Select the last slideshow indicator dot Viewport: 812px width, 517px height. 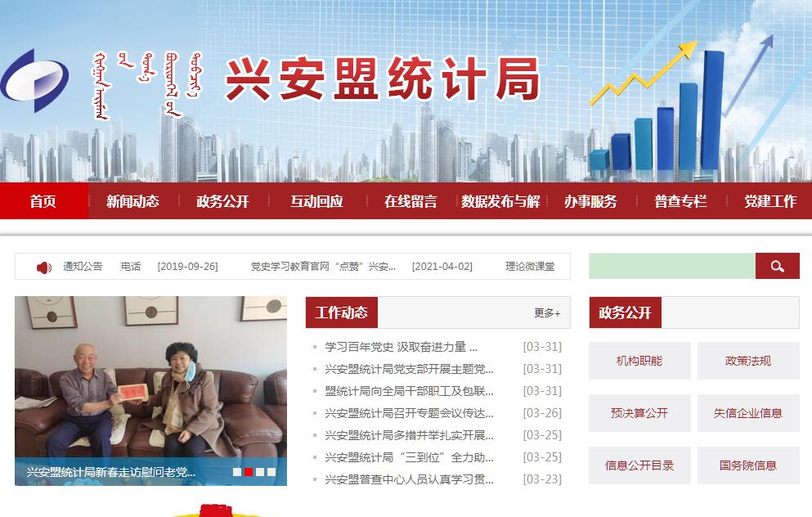click(x=271, y=472)
